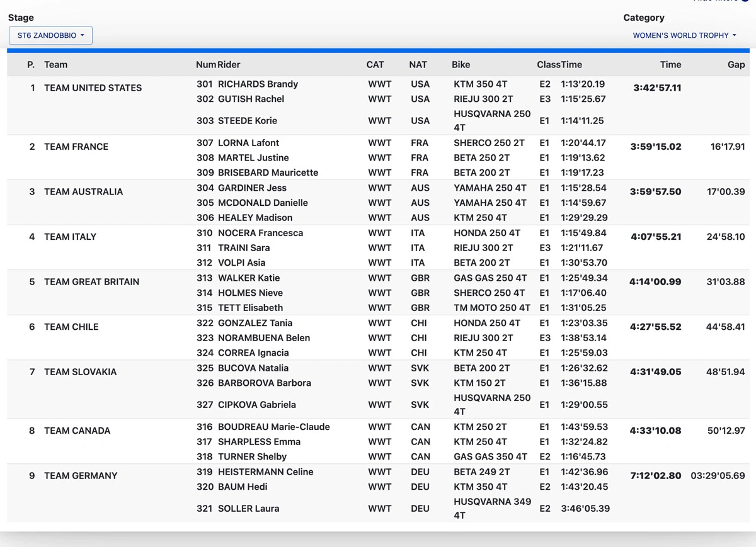Click rider STEEDE Korie
756x547 pixels.
[247, 120]
